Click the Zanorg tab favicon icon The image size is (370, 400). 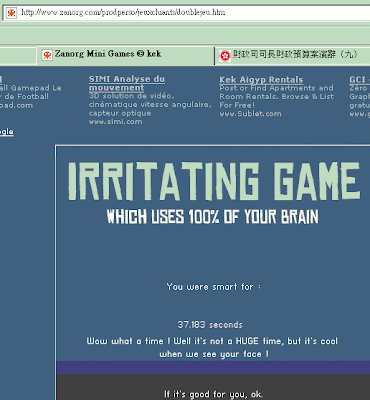(47, 55)
